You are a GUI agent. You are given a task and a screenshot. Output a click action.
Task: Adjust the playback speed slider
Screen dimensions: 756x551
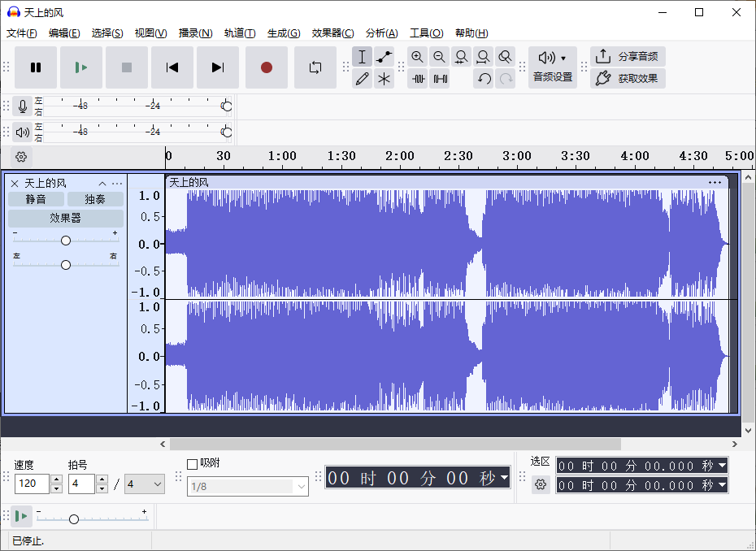coord(74,518)
